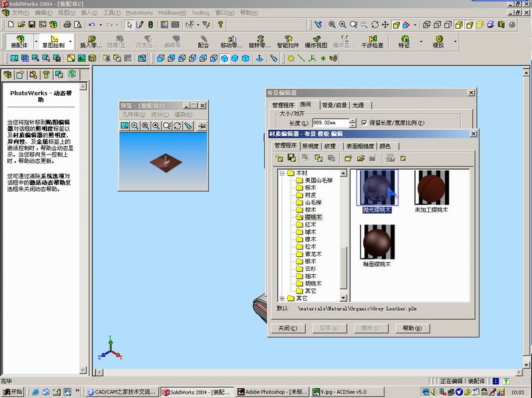Save the assembly with the floppy disk icon

(32, 25)
